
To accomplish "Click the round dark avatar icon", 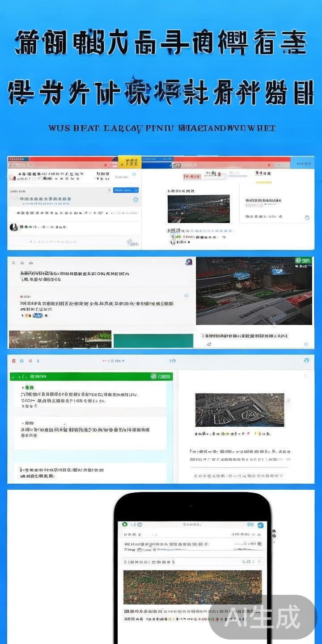I will [13, 227].
